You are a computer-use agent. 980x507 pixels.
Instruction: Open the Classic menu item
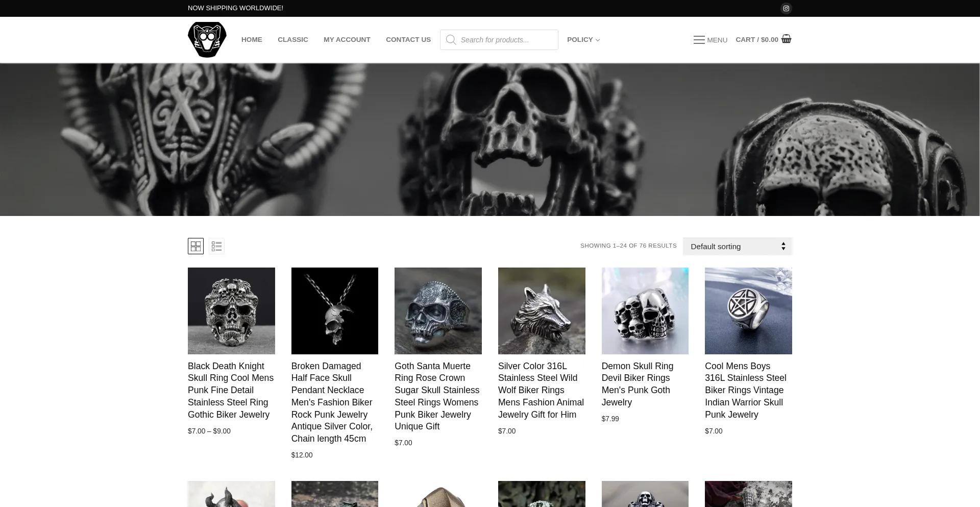point(292,40)
